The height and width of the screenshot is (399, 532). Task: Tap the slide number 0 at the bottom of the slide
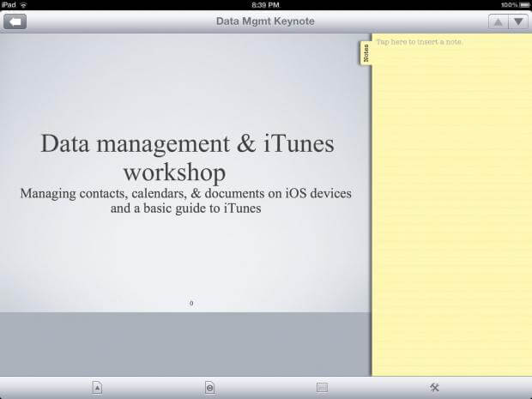tap(191, 303)
